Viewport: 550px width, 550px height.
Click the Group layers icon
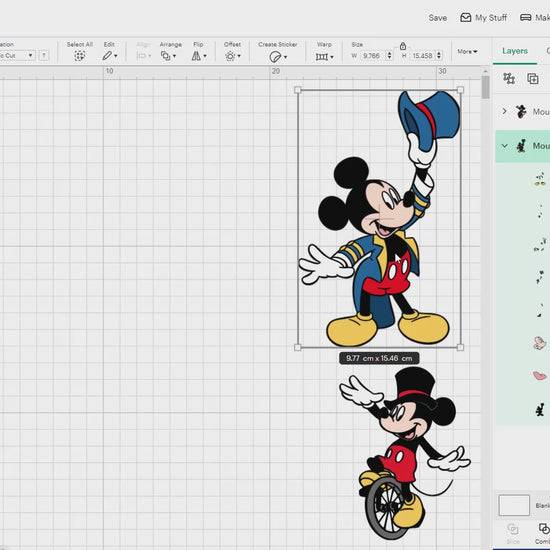click(509, 79)
